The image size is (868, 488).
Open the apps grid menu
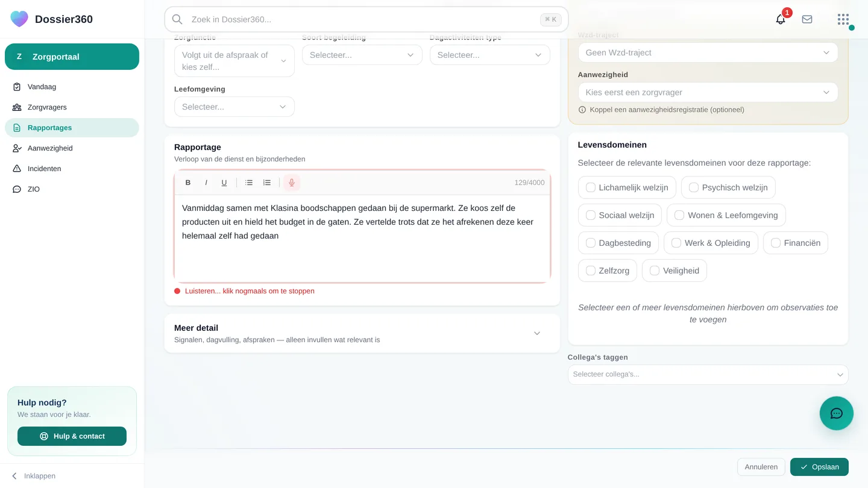click(x=843, y=19)
